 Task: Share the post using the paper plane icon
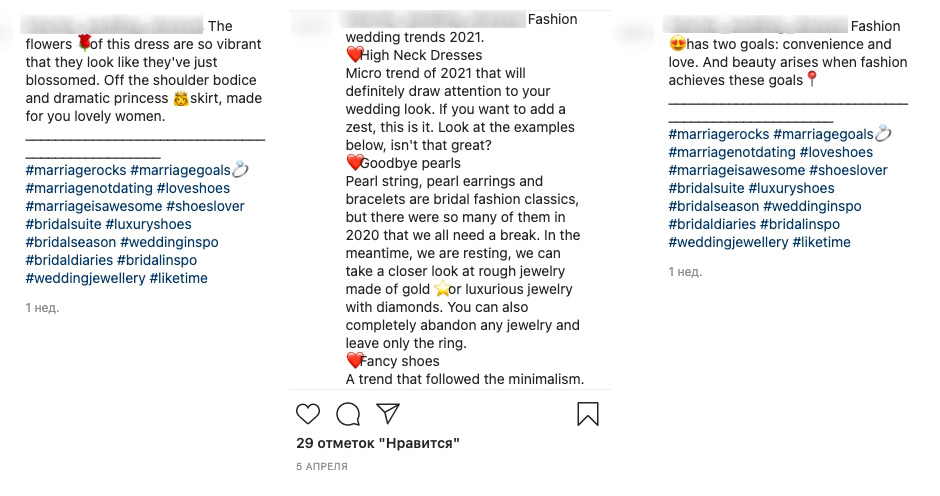[x=388, y=413]
